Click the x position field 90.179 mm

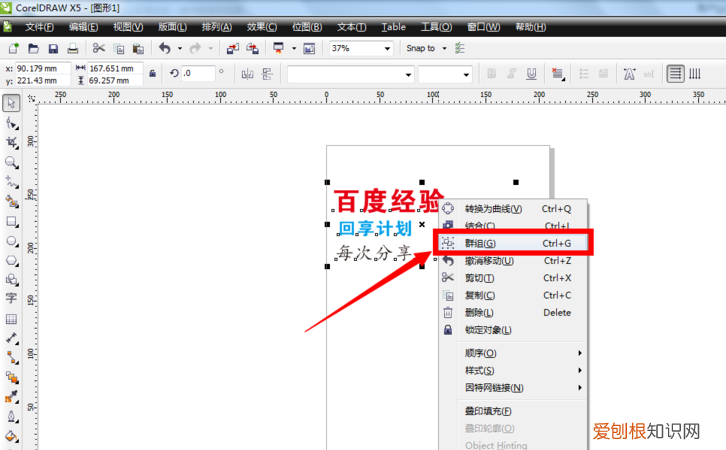coord(43,68)
